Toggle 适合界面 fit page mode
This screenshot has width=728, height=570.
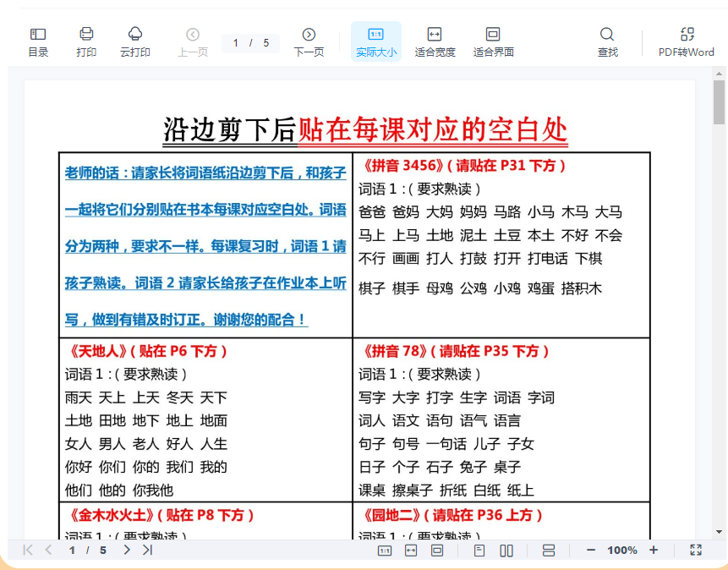(x=493, y=41)
